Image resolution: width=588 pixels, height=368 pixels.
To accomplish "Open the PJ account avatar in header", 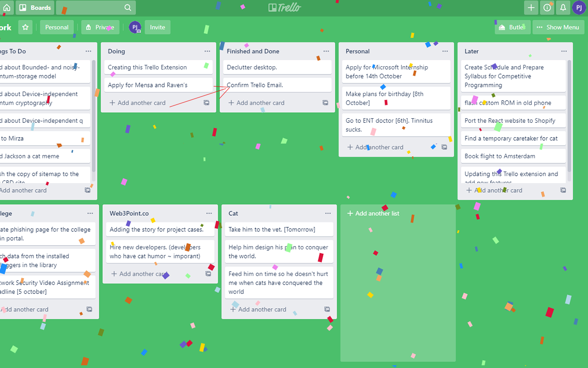I will click(x=579, y=7).
